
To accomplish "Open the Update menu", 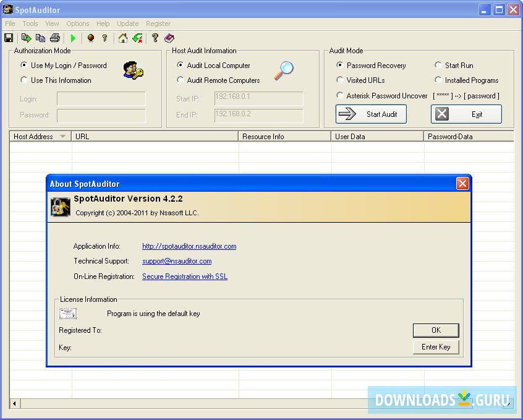I will (127, 24).
